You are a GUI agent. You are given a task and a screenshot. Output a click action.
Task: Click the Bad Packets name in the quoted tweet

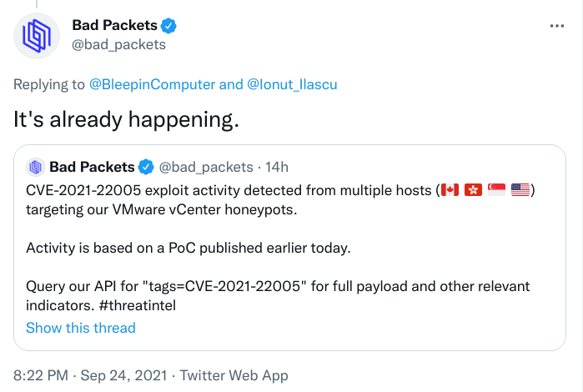pos(92,167)
